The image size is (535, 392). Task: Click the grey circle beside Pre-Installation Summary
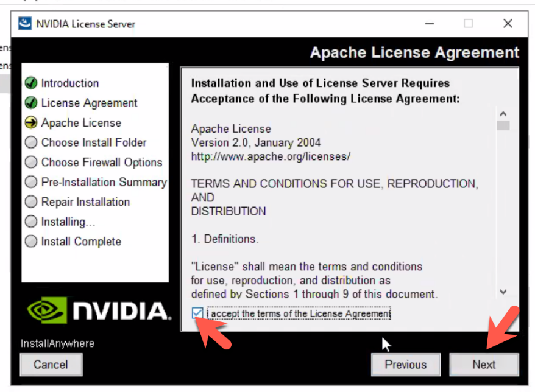(x=31, y=182)
